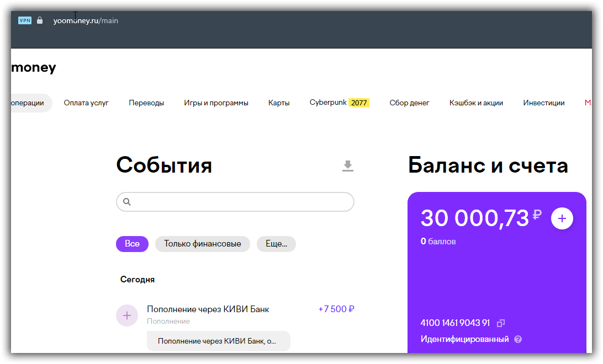Open Оплата услуг section
The width and height of the screenshot is (603, 364).
pos(86,103)
